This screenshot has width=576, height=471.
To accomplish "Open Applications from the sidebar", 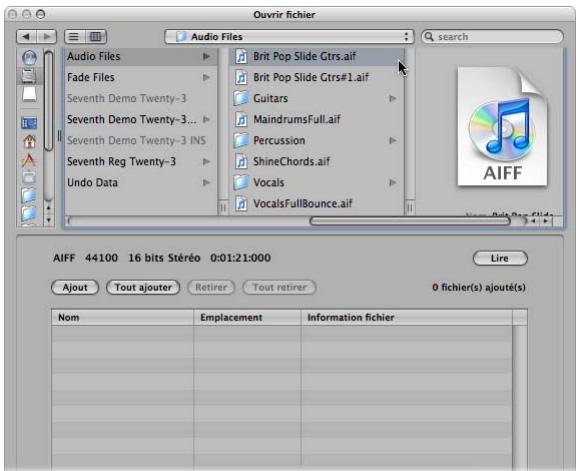I will pos(29,159).
